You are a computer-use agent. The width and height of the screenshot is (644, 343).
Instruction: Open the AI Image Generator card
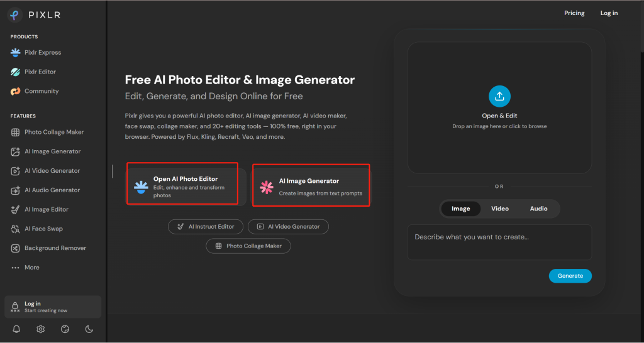(x=311, y=187)
